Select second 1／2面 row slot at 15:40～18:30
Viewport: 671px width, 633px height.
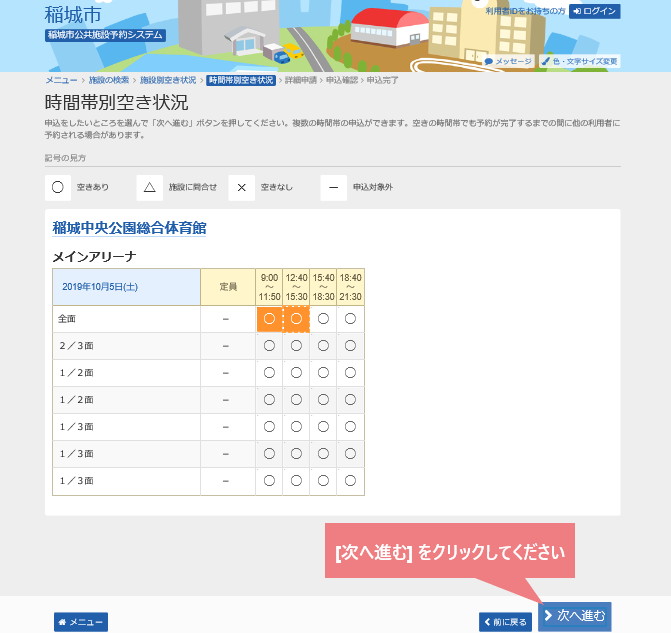[x=323, y=400]
